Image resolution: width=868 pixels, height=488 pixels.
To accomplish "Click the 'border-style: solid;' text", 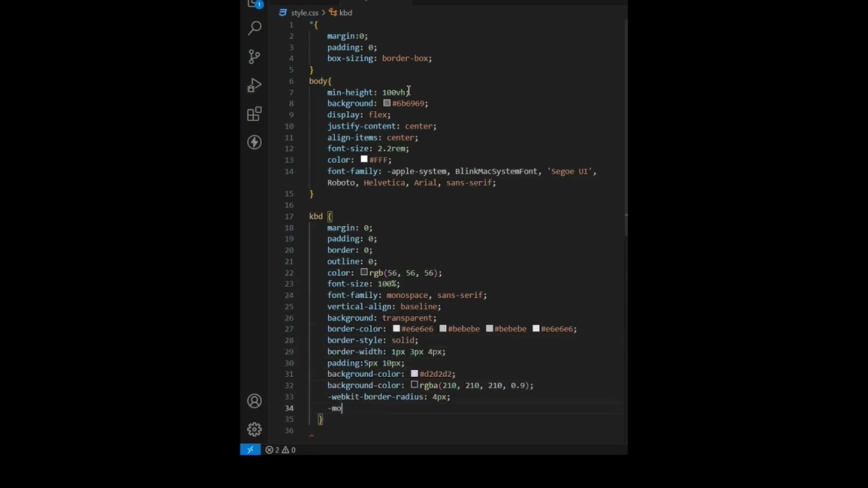I will pos(372,340).
